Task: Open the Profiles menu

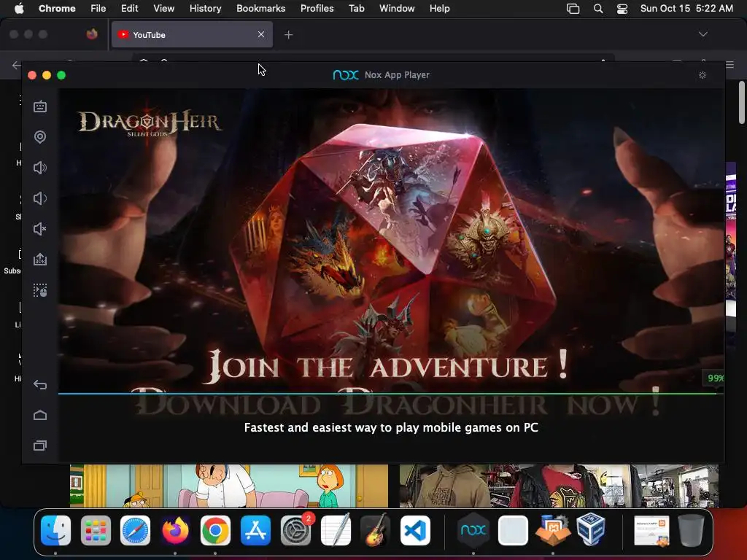Action: 317,9
